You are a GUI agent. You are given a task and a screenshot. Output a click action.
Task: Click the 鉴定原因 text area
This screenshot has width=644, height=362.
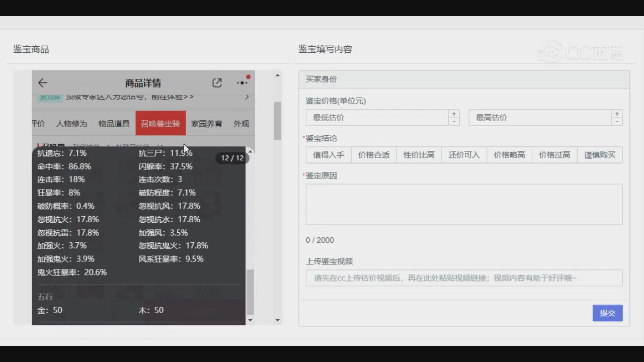[464, 204]
